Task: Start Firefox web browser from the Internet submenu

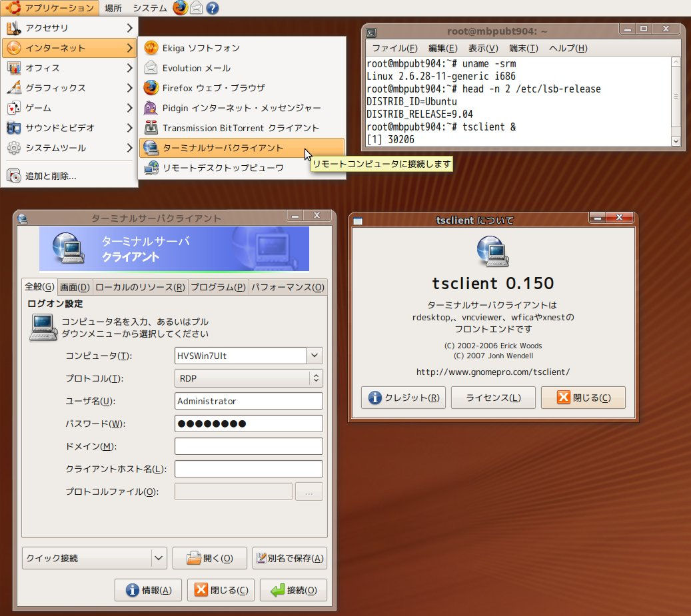Action: [x=241, y=88]
